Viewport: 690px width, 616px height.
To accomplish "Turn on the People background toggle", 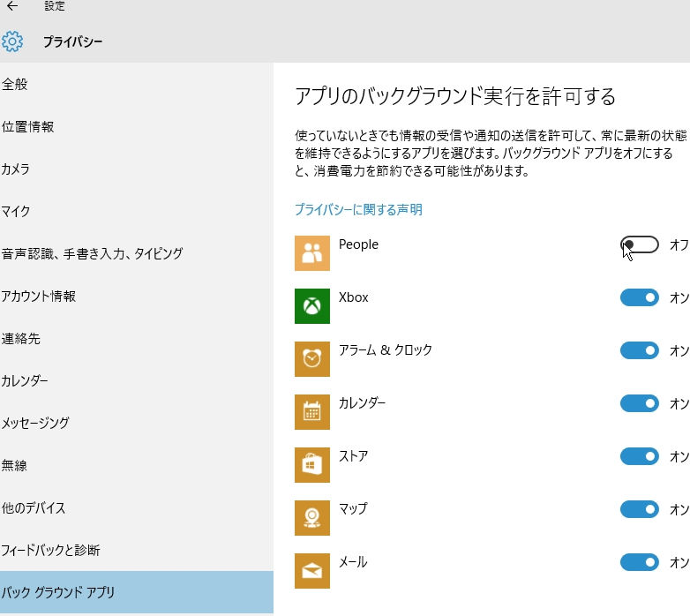I will coord(640,244).
